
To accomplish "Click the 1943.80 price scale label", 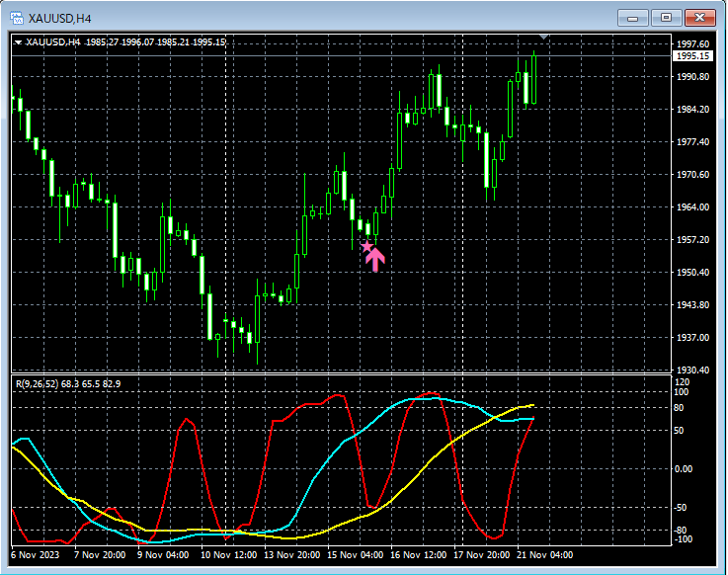I will pyautogui.click(x=692, y=304).
